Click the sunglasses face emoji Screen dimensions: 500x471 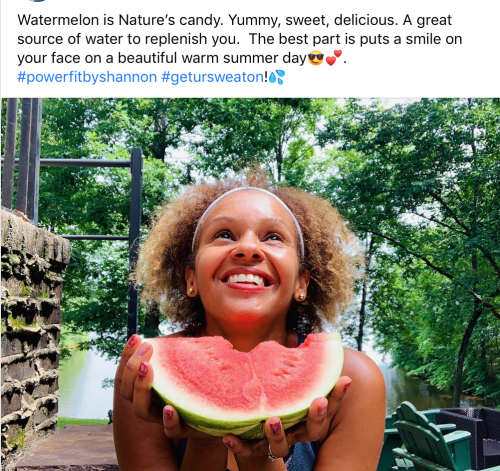(x=316, y=58)
